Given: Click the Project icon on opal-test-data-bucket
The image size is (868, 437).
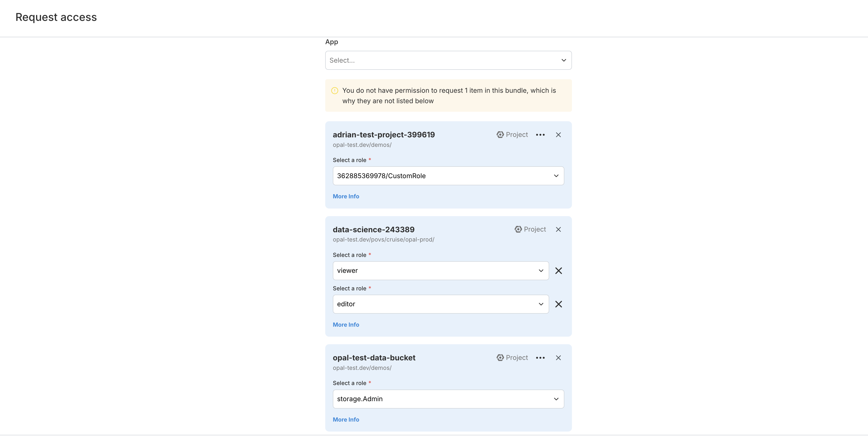Looking at the screenshot, I should point(500,358).
